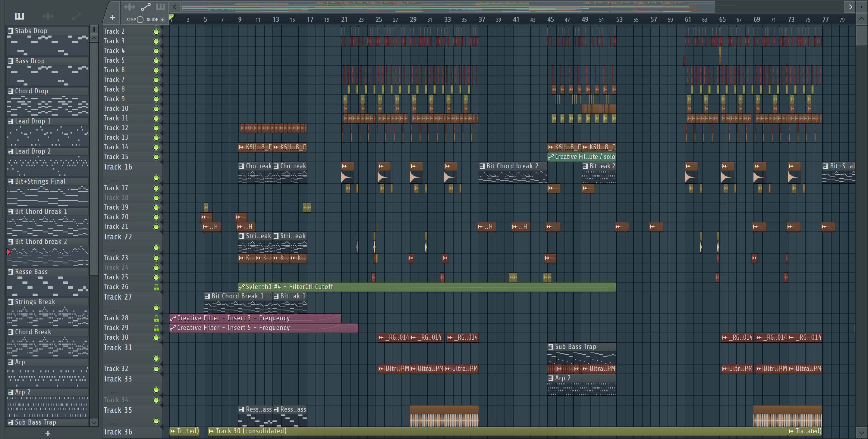Toggle pattern clips focus in the playlist header
The height and width of the screenshot is (439, 868).
160,7
